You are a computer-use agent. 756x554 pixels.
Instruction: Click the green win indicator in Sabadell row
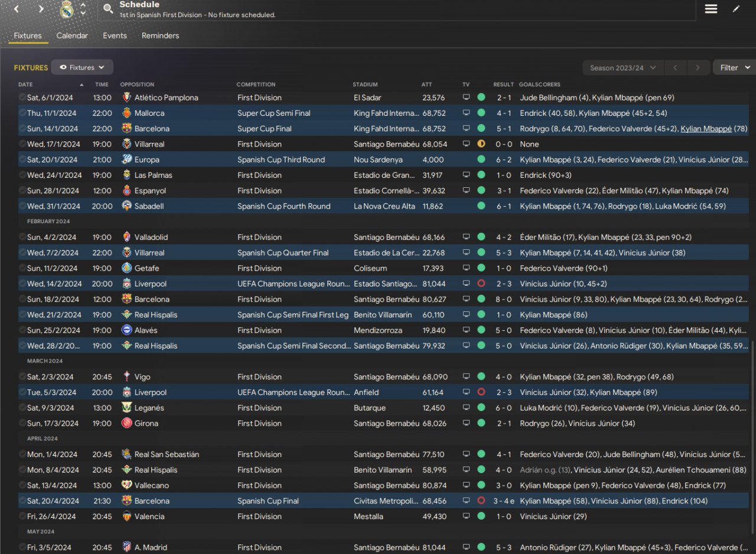(x=481, y=206)
